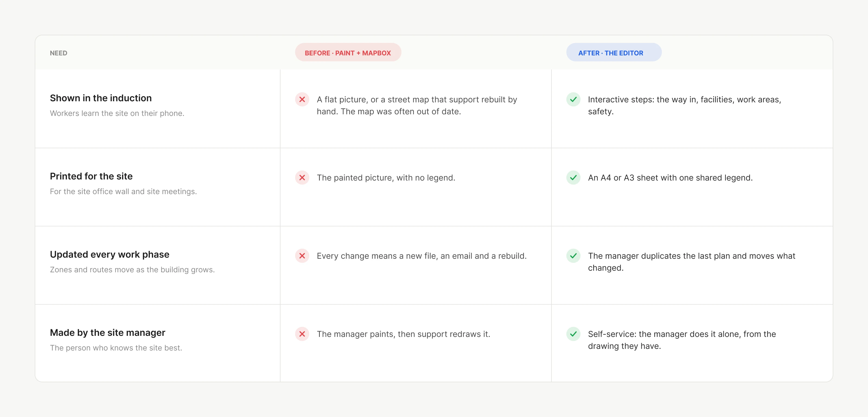Click 'Workers learn the site on their phone.'

click(117, 113)
